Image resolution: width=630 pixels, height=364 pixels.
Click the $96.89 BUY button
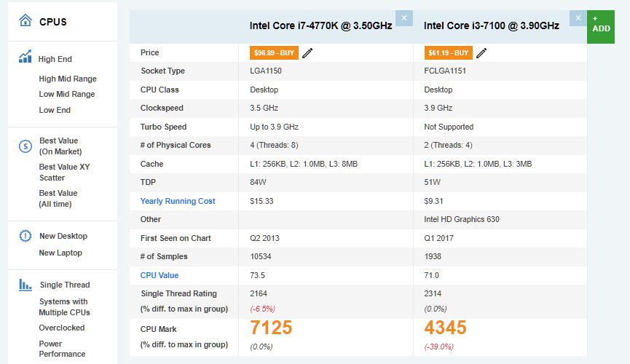tap(274, 52)
